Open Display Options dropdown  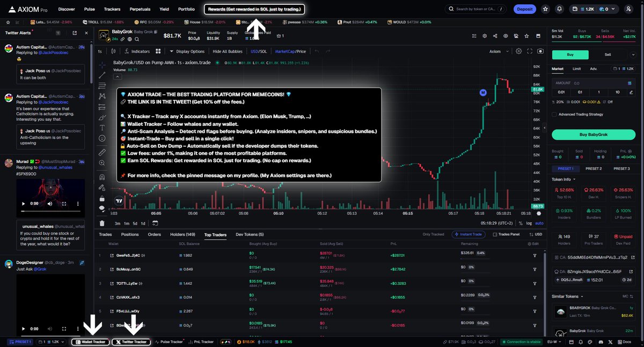pyautogui.click(x=187, y=52)
